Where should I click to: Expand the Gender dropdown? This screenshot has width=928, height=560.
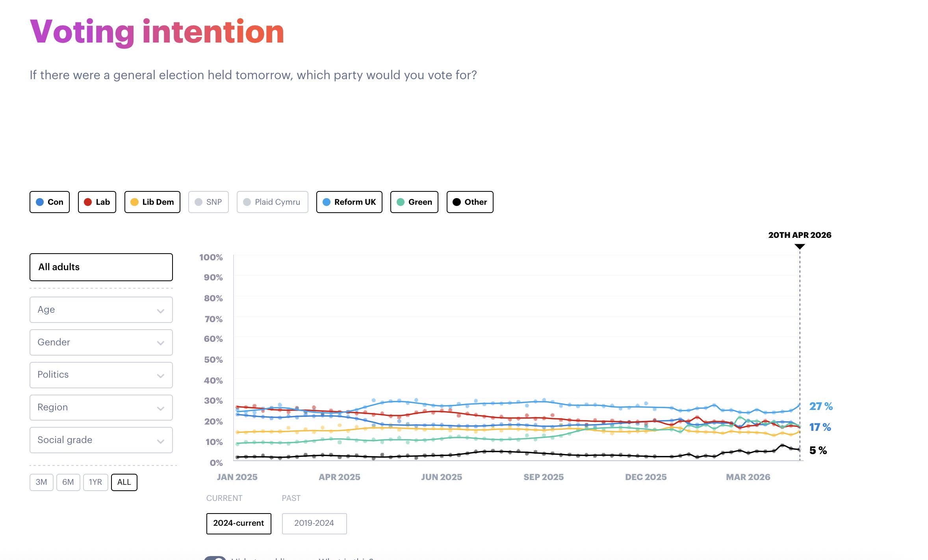(101, 342)
